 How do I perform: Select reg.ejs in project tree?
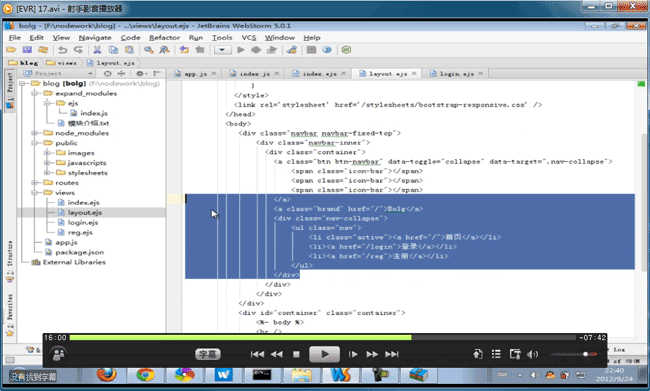tap(80, 232)
